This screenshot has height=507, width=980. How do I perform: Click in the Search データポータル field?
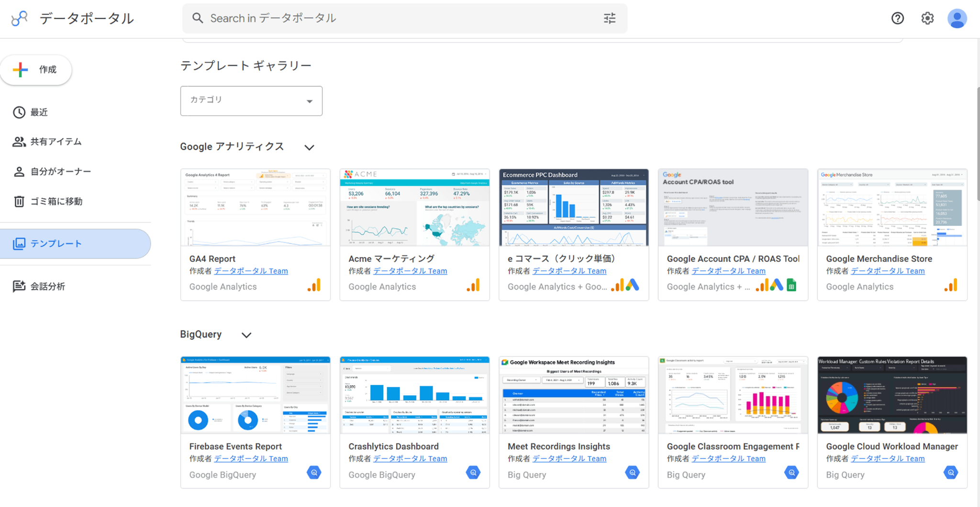pos(404,18)
